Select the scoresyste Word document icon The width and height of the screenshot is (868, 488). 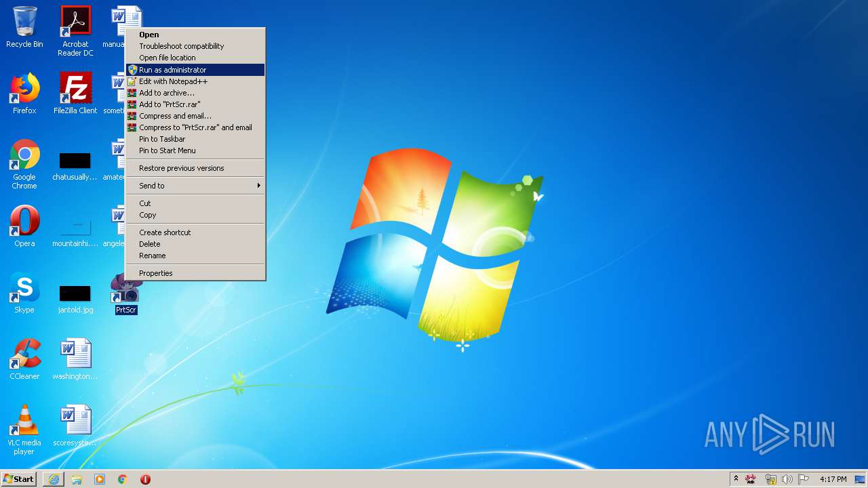coord(75,426)
